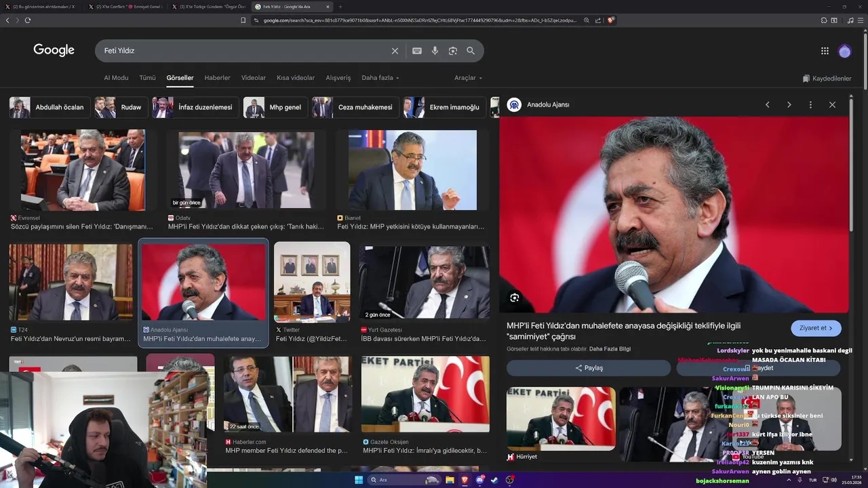Open Bianet image result thumbnail
The height and width of the screenshot is (488, 868).
click(412, 170)
